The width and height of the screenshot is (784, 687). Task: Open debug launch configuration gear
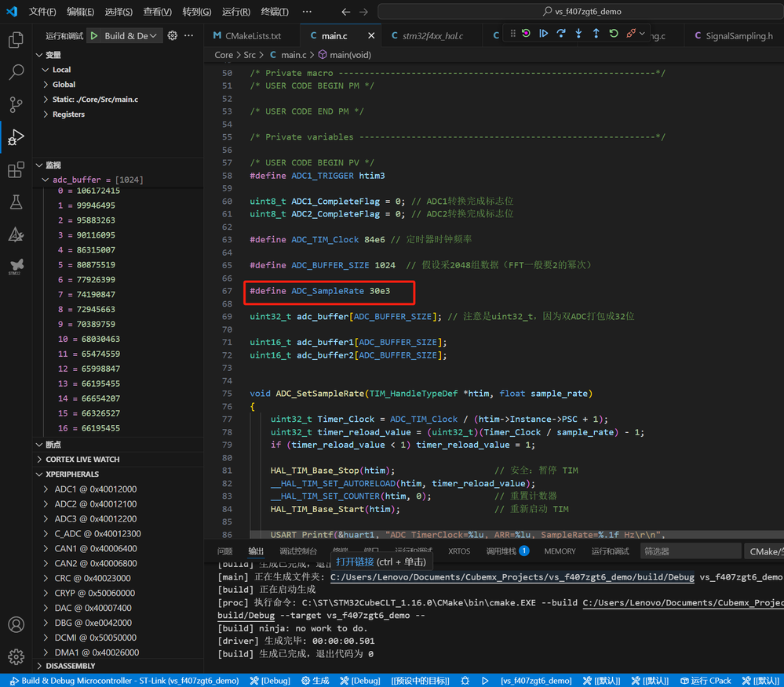pyautogui.click(x=173, y=35)
